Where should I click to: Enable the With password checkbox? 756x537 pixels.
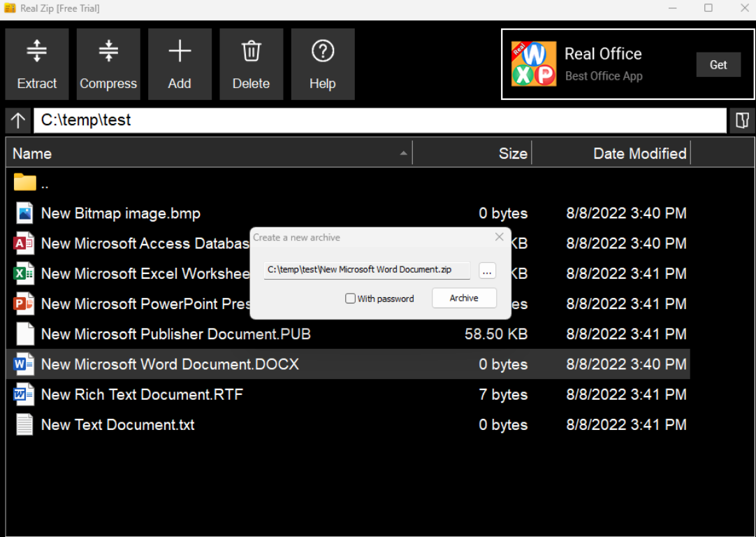[x=351, y=299]
